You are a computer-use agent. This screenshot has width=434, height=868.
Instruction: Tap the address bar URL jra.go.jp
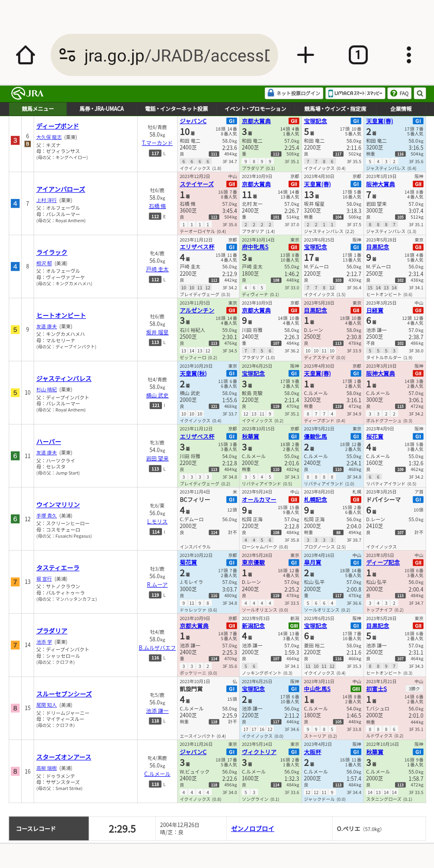177,55
